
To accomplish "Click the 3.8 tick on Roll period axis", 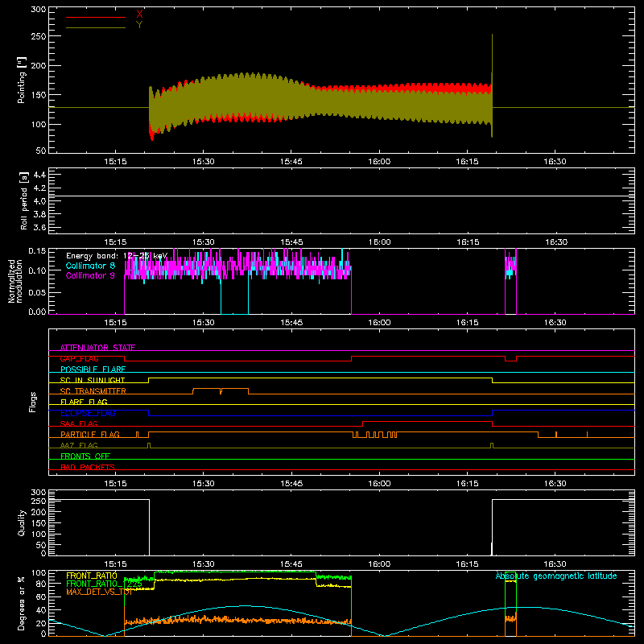I will click(x=39, y=214).
